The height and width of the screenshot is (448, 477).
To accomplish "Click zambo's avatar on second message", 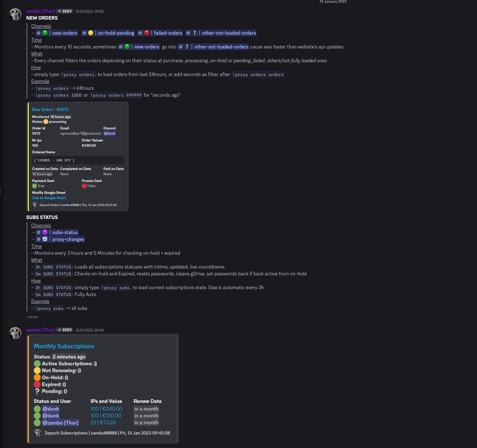I will 15,333.
